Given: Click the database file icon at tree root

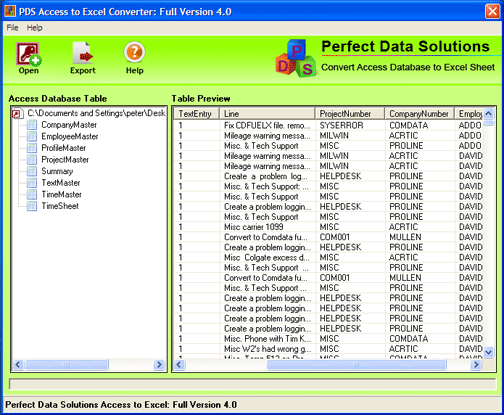Looking at the screenshot, I should click(x=18, y=114).
